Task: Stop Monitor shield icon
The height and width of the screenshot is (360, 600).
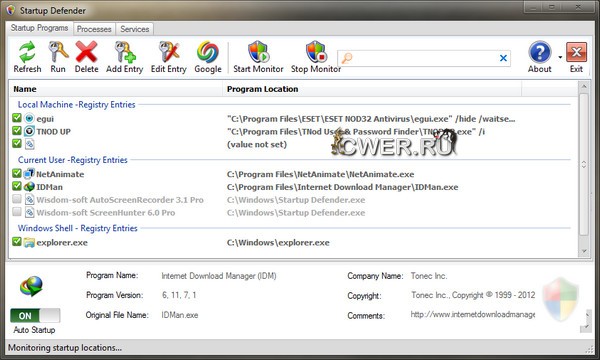Action: click(316, 52)
